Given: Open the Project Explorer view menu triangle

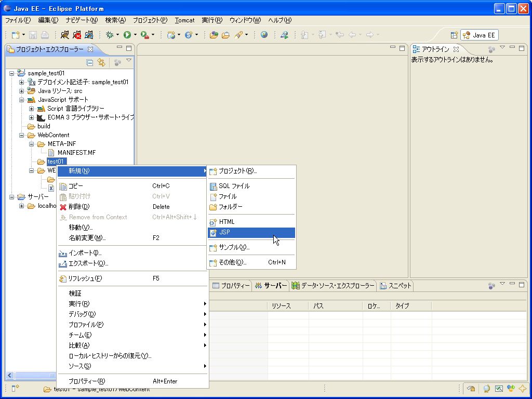Looking at the screenshot, I should point(129,60).
